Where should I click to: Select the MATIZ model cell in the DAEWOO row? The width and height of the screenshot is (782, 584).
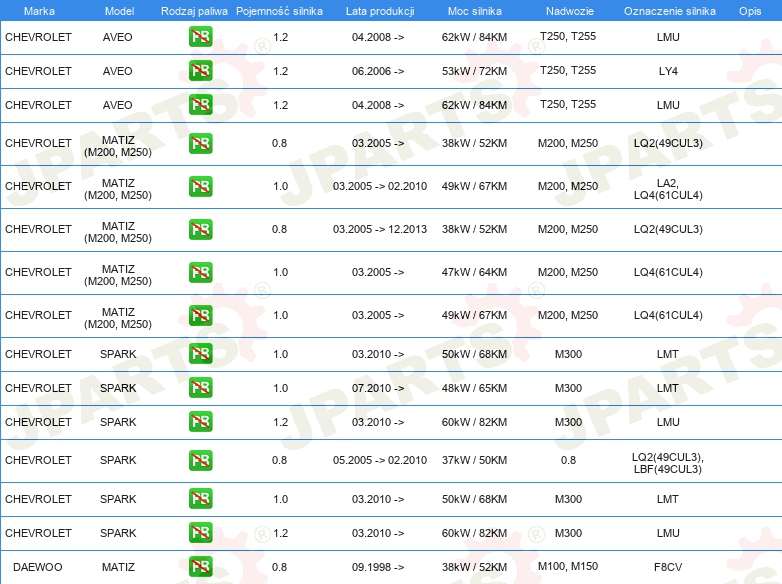pos(118,567)
